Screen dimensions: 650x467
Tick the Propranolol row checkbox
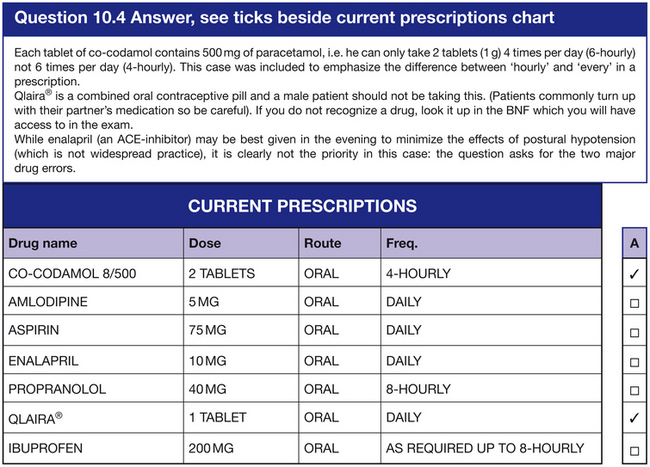point(634,389)
